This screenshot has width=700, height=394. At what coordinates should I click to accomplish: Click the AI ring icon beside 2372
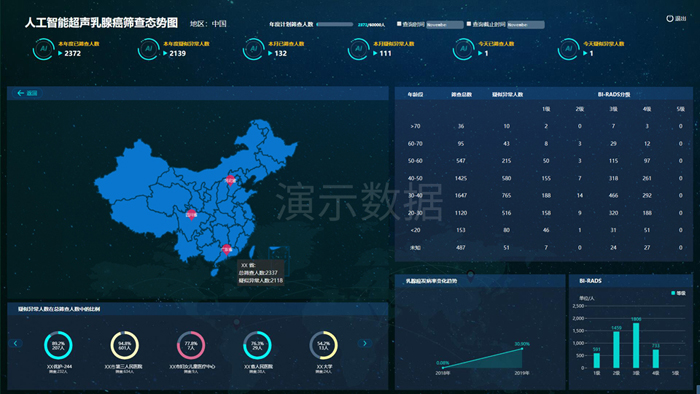pos(43,49)
